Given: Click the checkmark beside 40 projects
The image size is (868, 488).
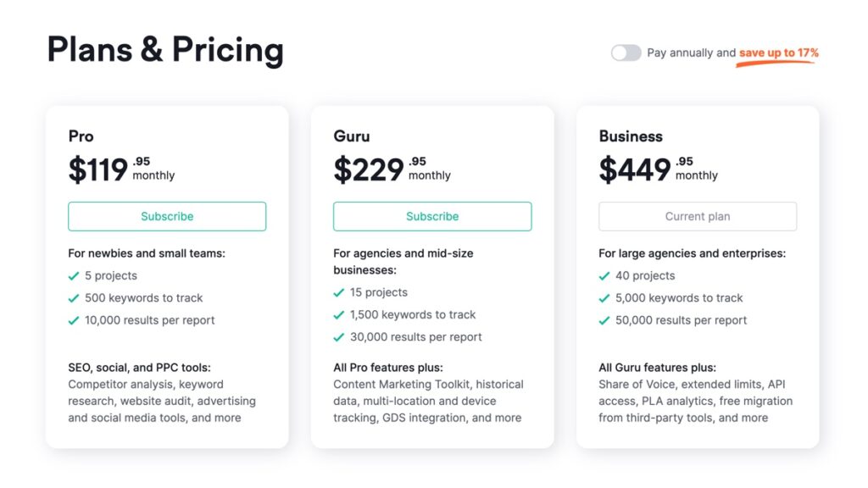Looking at the screenshot, I should 604,275.
